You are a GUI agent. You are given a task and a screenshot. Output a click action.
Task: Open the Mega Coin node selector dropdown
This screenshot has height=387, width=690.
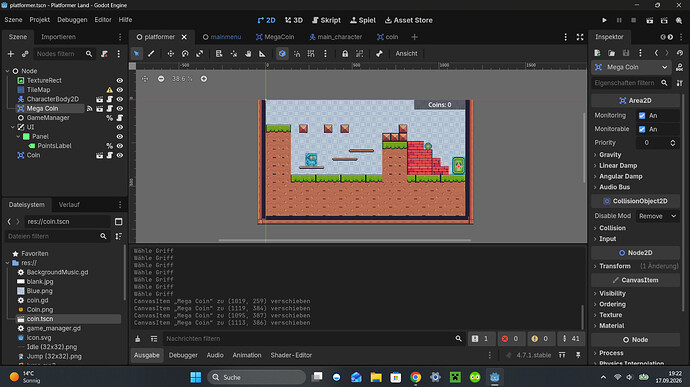(x=631, y=67)
